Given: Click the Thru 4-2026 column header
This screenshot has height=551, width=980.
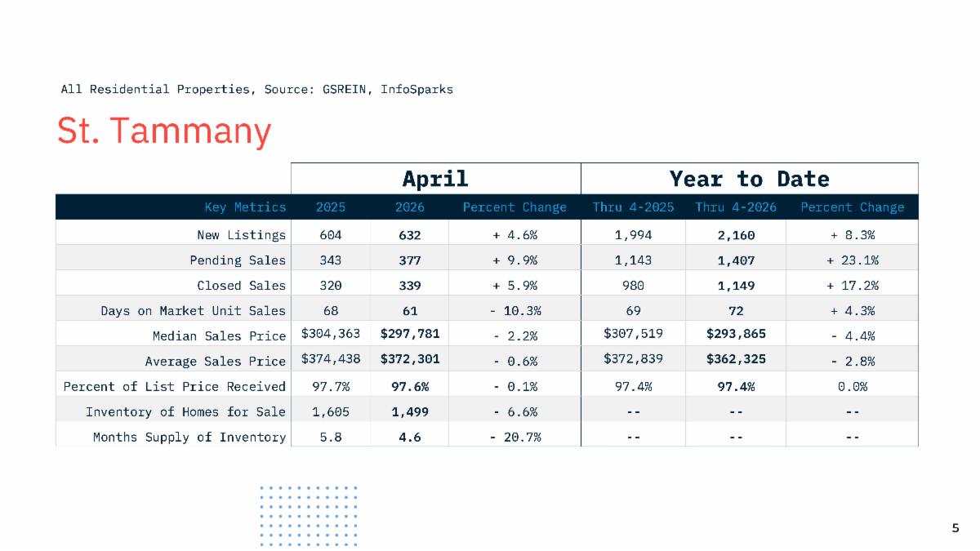Looking at the screenshot, I should [x=736, y=207].
